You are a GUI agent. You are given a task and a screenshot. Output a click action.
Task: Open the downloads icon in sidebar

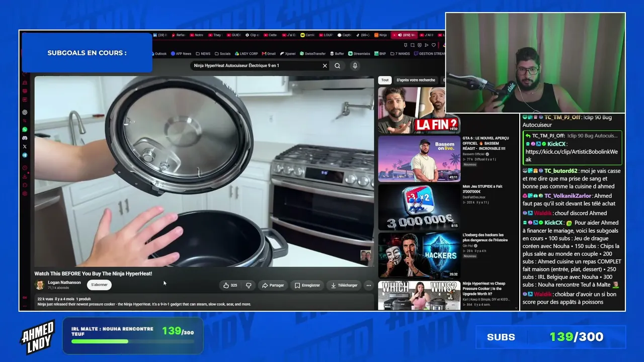pos(25,176)
